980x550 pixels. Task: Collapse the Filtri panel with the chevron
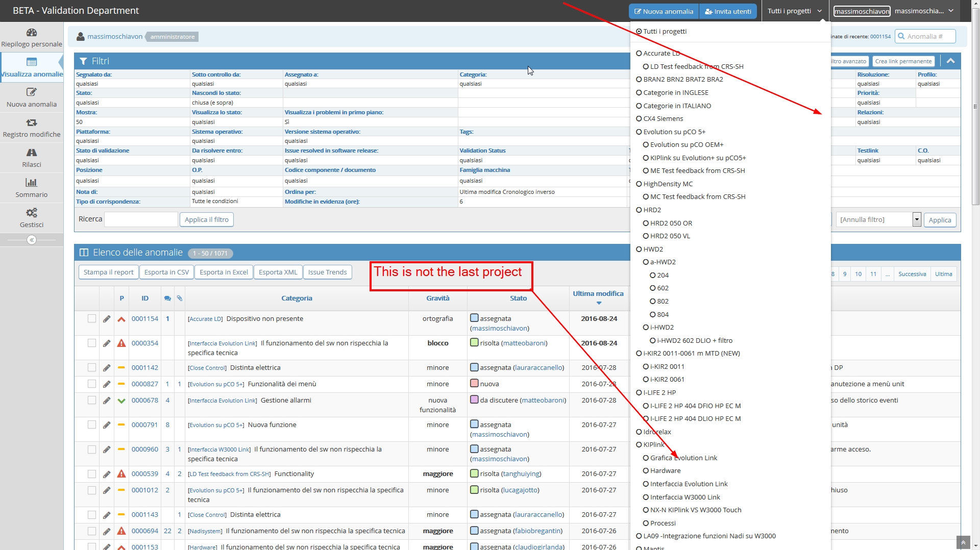950,61
